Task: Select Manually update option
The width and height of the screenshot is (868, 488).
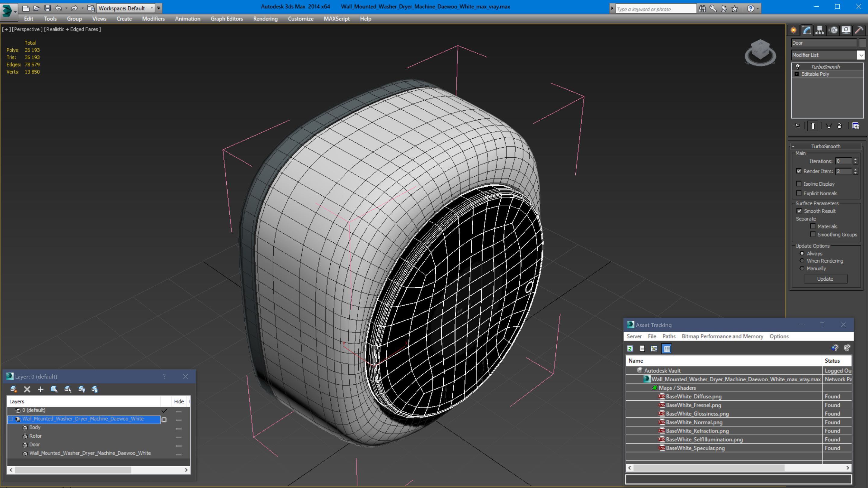Action: (802, 269)
